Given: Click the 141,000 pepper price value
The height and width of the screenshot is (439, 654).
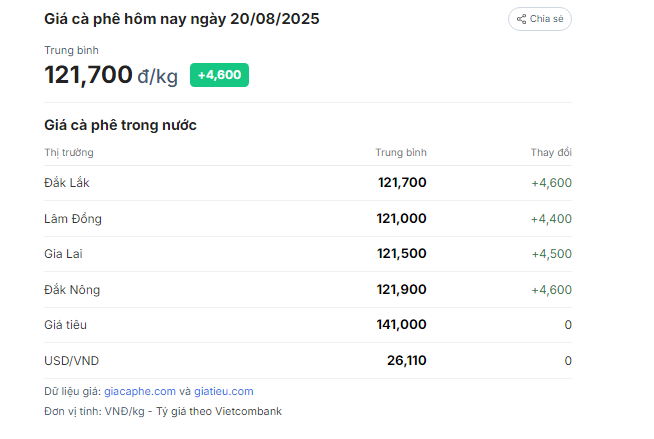Looking at the screenshot, I should (x=401, y=325).
